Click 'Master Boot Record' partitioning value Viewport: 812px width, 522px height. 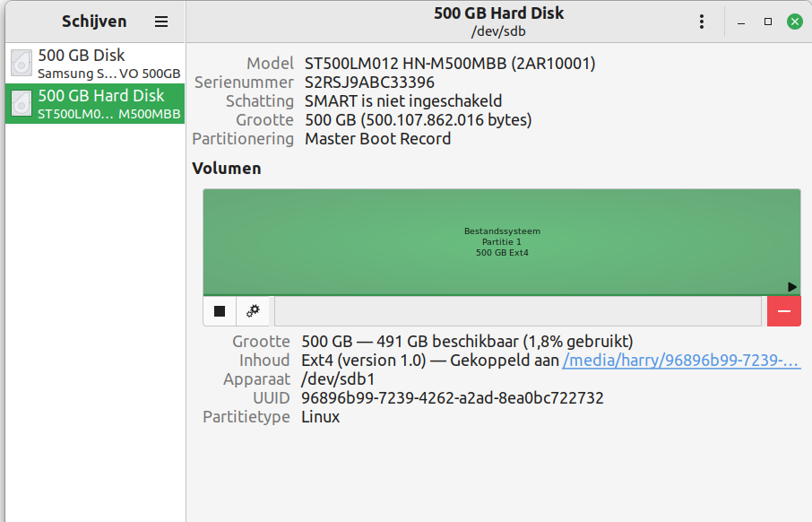pos(378,139)
